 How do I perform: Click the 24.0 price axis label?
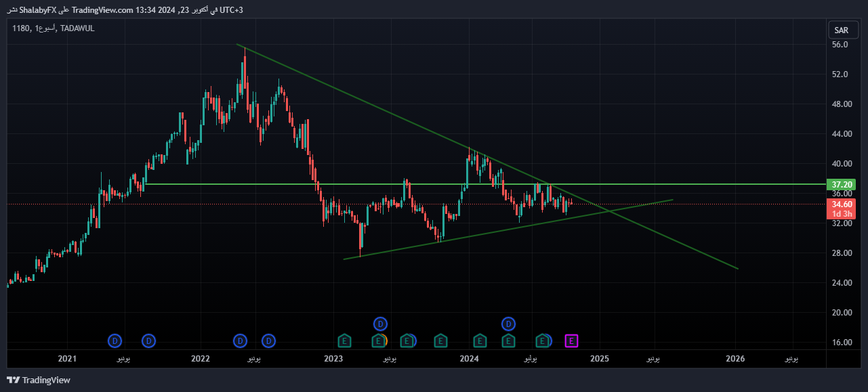pyautogui.click(x=840, y=283)
